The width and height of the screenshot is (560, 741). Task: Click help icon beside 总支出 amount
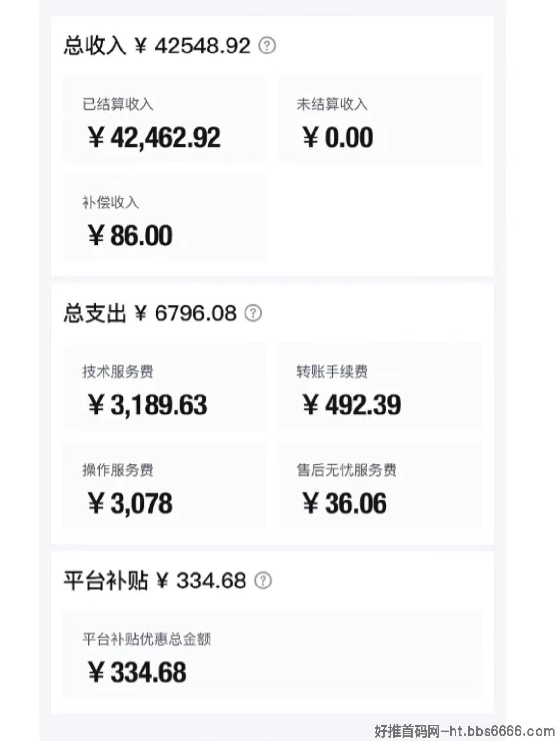[x=253, y=313]
